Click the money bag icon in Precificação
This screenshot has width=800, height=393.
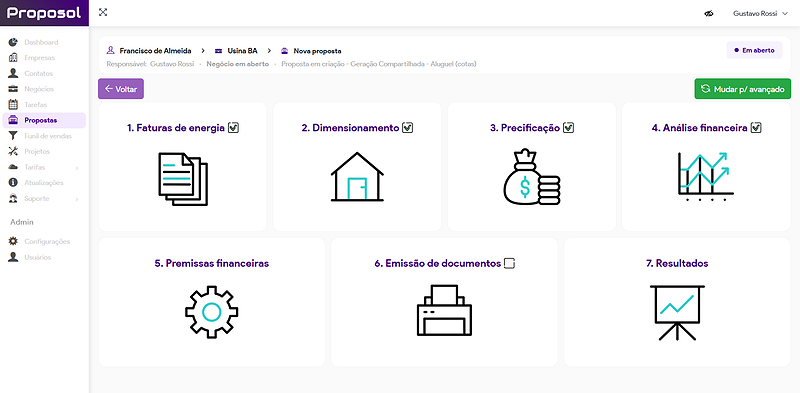click(532, 177)
